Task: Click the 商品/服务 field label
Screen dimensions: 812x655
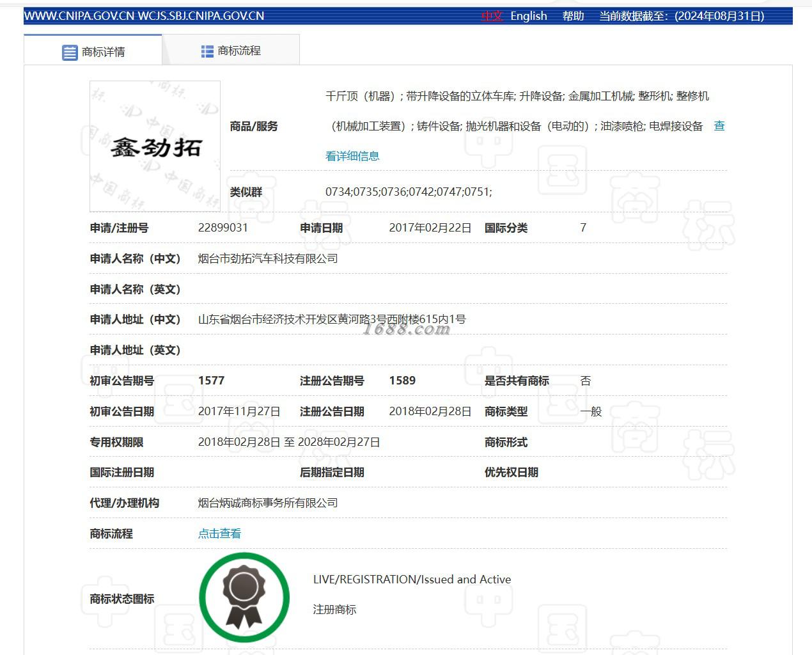Action: (x=254, y=126)
